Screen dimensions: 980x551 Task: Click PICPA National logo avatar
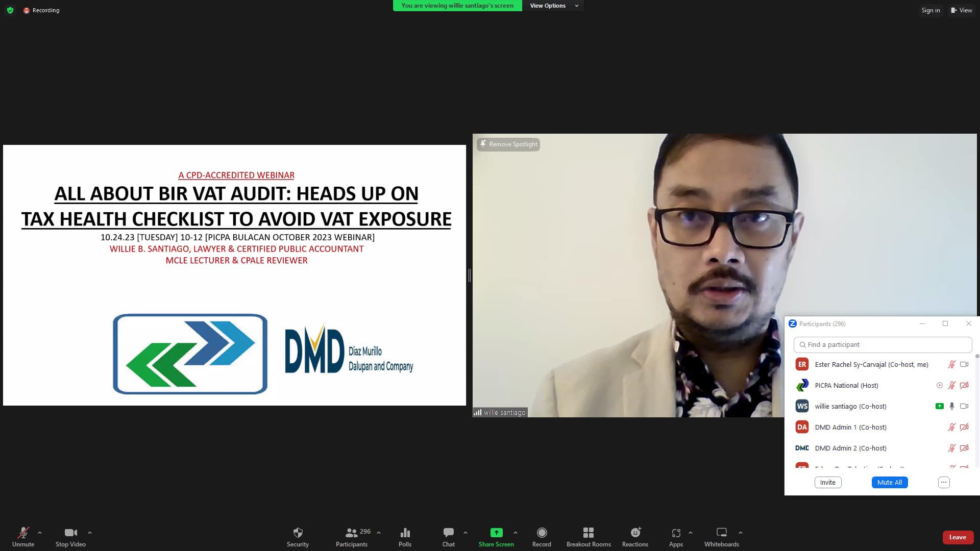tap(802, 386)
